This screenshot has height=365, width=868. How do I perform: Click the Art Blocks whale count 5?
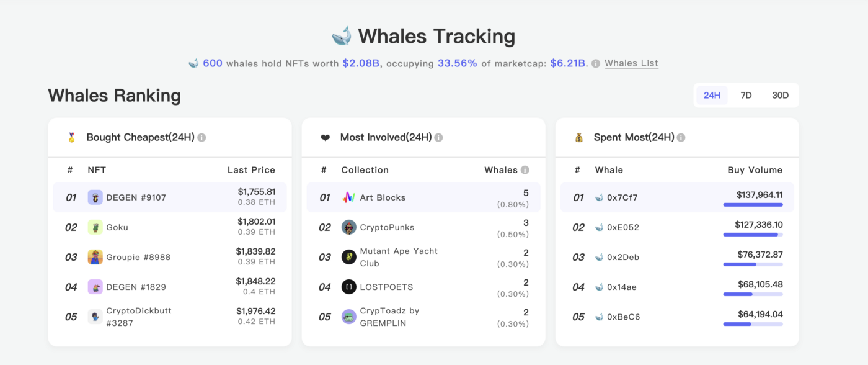(x=526, y=193)
